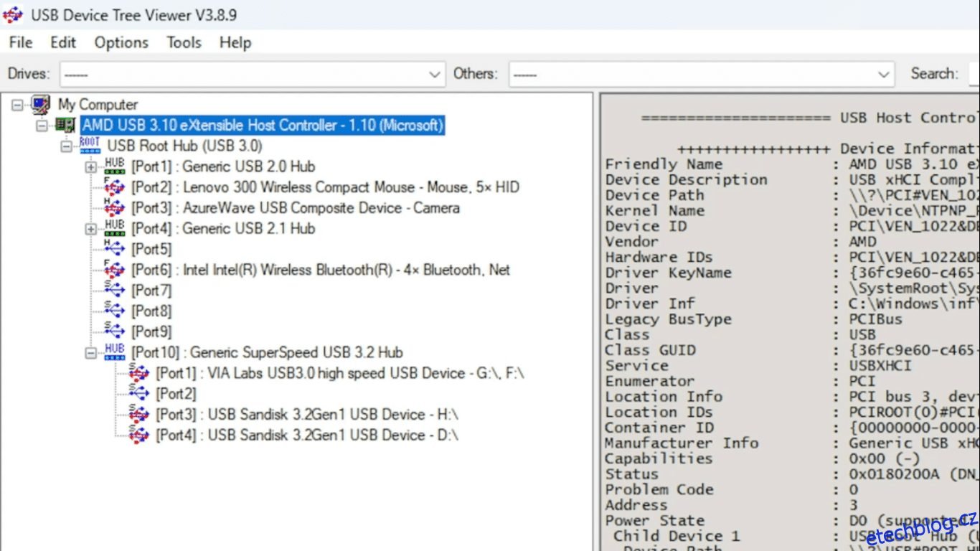Expand the Port1 Generic USB 2.0 Hub
This screenshot has width=980, height=551.
click(x=90, y=167)
